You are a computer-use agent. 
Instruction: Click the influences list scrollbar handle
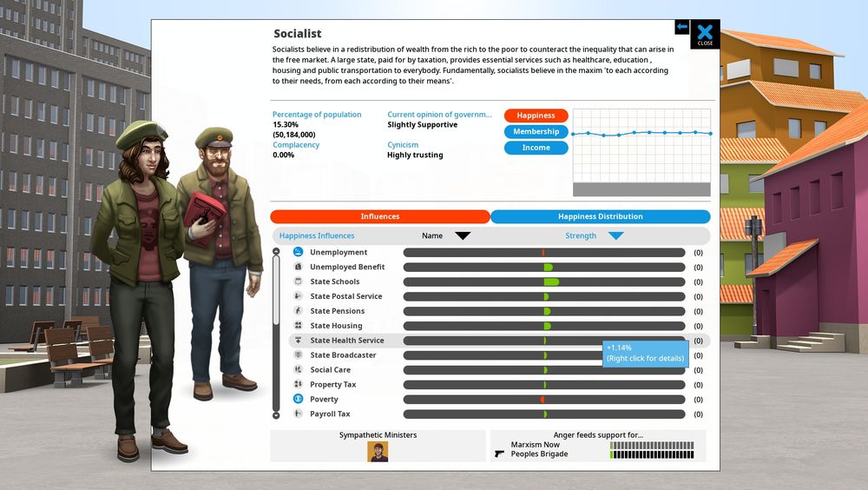point(276,290)
